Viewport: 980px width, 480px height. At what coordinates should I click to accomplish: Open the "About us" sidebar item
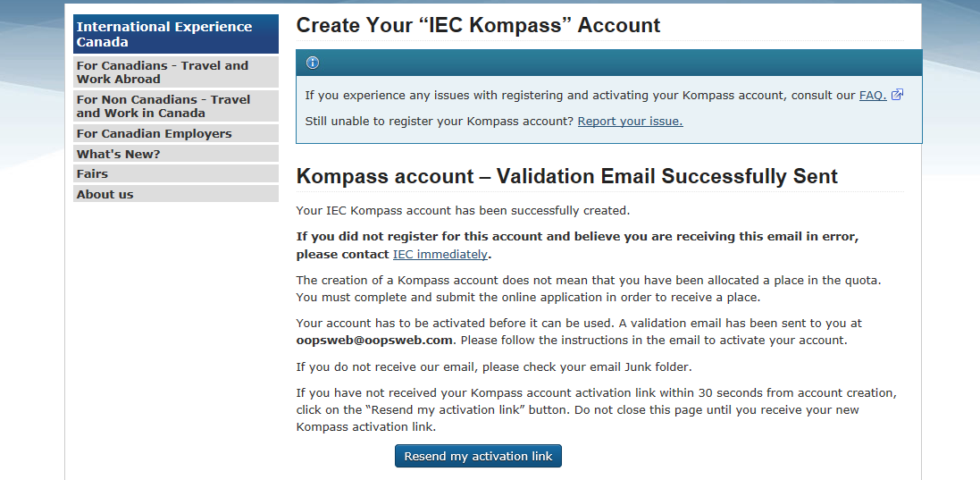click(x=175, y=194)
